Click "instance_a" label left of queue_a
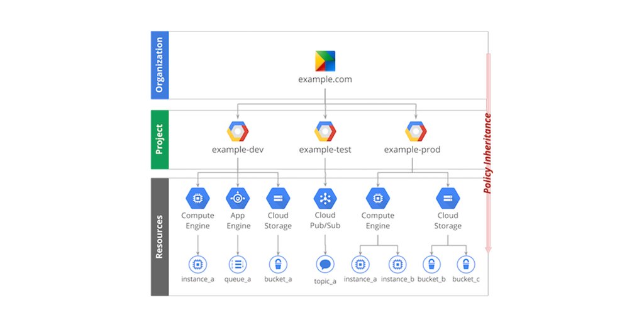The height and width of the screenshot is (322, 644). [x=197, y=279]
